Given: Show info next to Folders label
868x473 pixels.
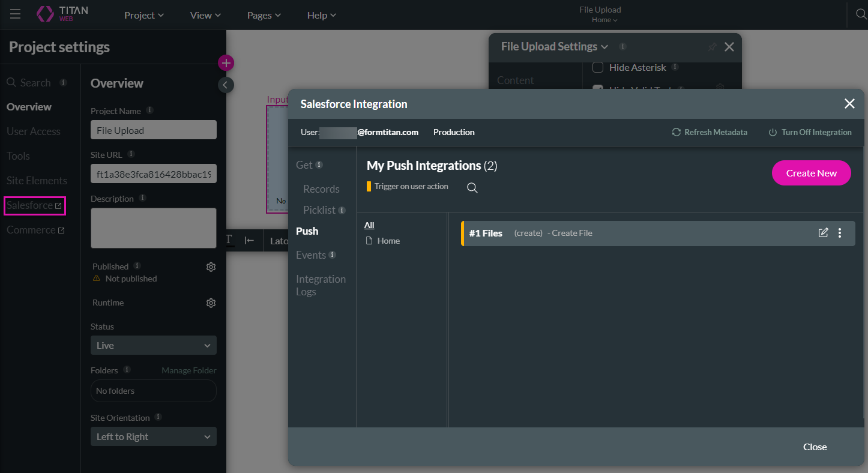Looking at the screenshot, I should pos(127,370).
